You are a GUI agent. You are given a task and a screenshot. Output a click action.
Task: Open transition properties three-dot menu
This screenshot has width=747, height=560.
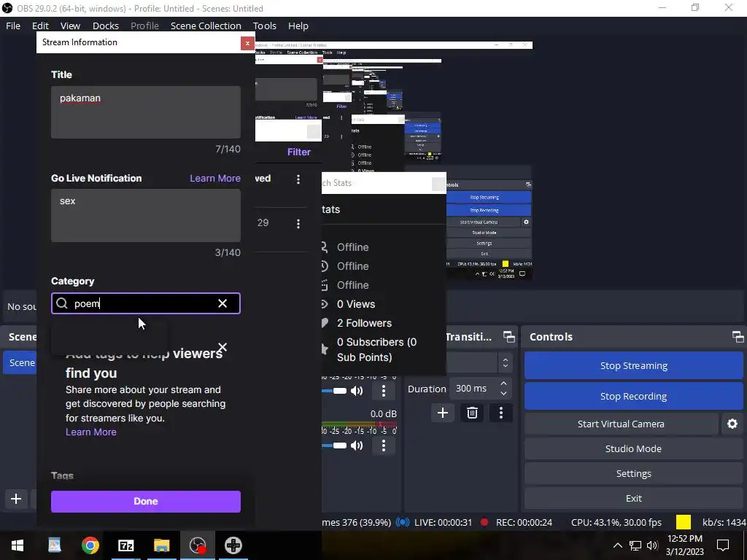pos(500,413)
